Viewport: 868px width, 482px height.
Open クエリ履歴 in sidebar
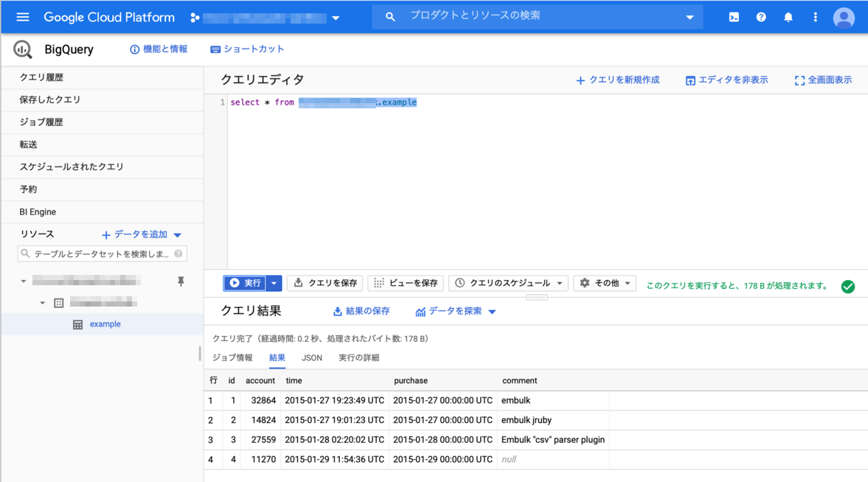(x=103, y=77)
